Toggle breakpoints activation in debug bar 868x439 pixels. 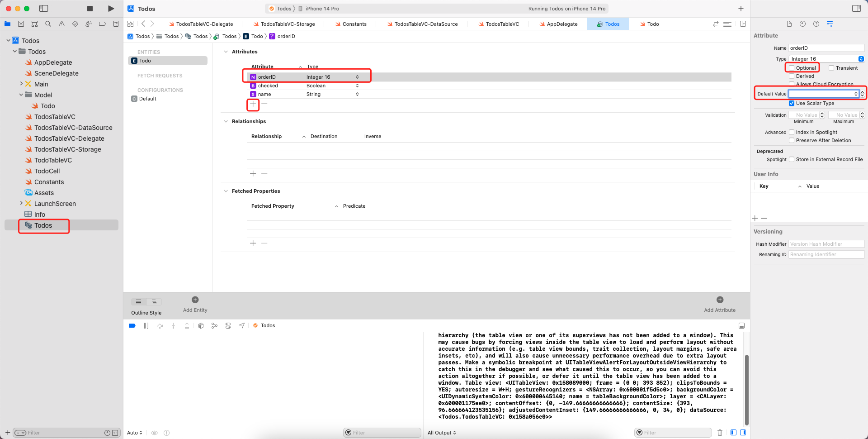pos(132,326)
